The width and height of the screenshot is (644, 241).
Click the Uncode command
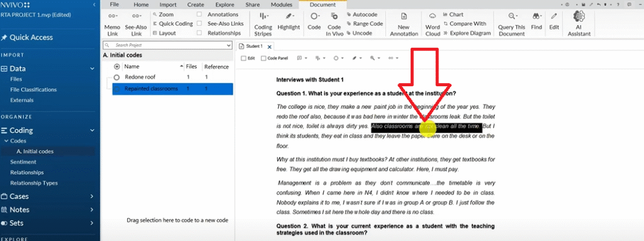tap(359, 33)
